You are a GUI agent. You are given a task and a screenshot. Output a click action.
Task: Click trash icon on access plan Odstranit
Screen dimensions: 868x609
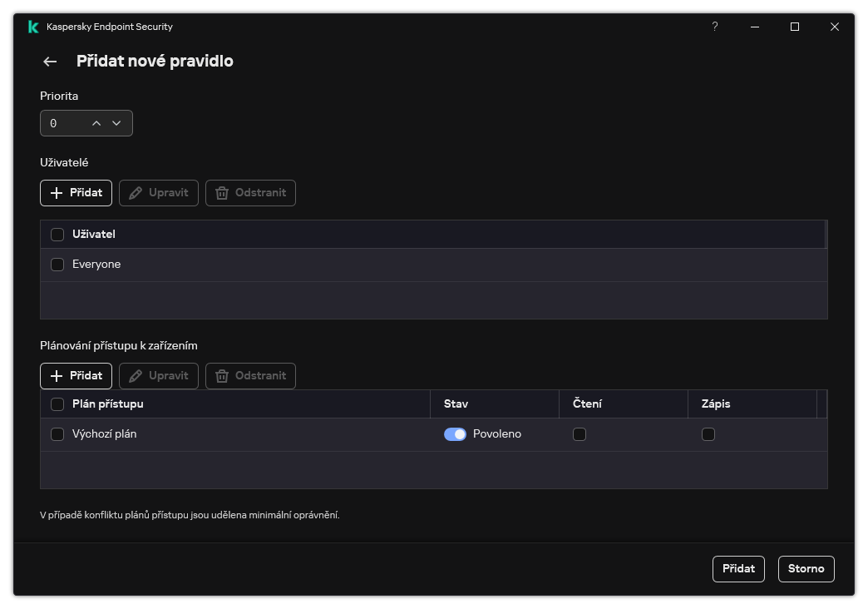[x=222, y=376]
